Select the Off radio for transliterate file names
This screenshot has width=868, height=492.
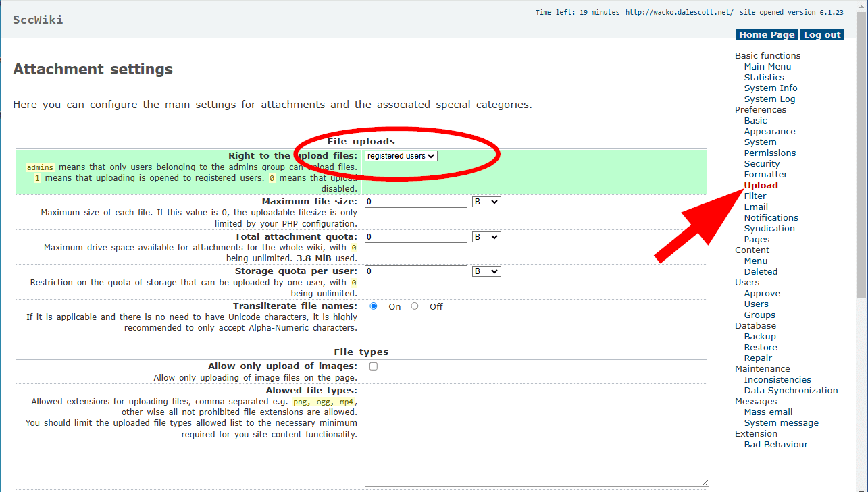click(415, 306)
